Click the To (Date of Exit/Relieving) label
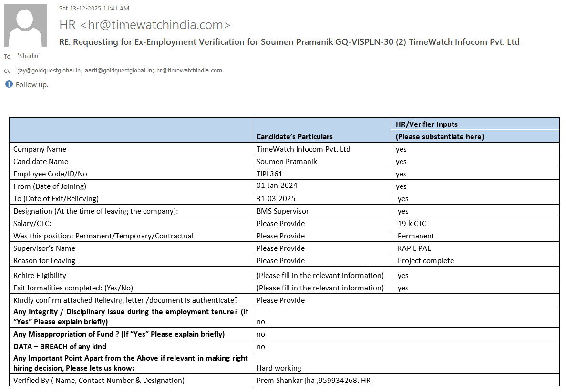Image resolution: width=566 pixels, height=392 pixels. click(56, 198)
